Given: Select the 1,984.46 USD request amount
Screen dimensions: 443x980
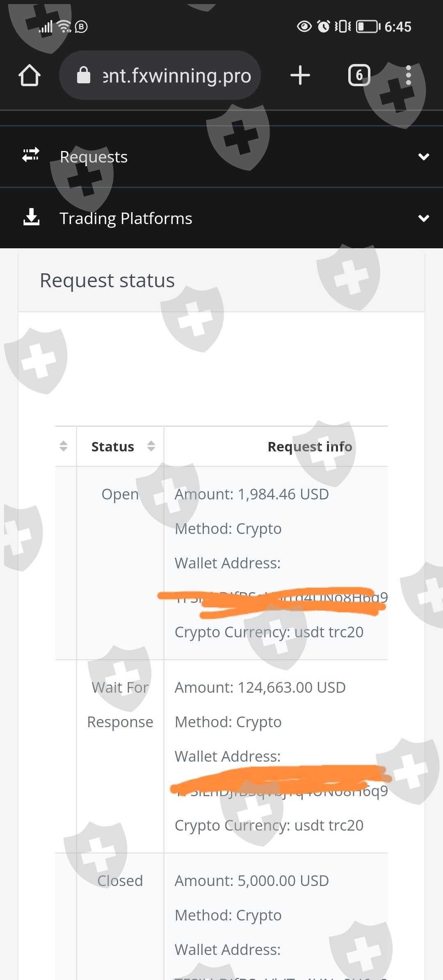Looking at the screenshot, I should 252,495.
